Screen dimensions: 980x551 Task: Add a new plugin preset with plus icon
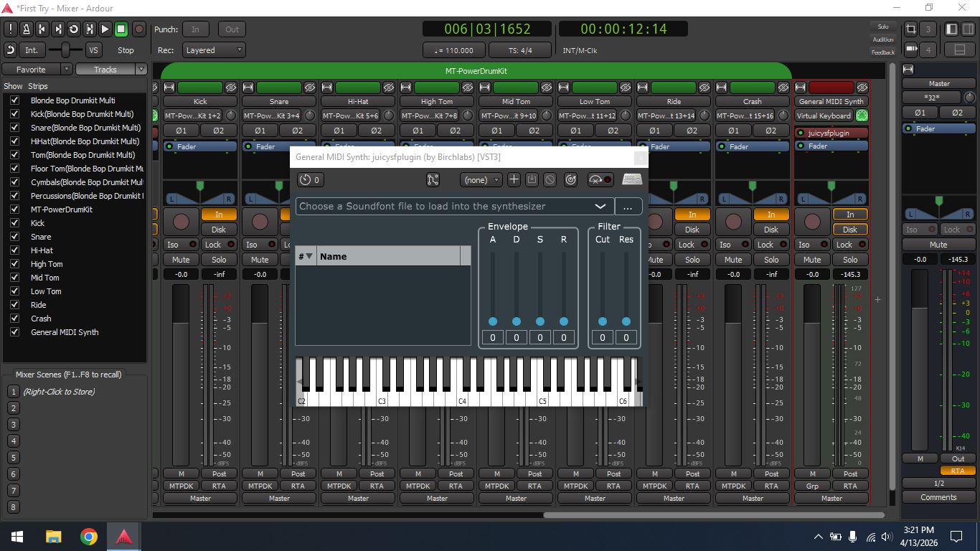[514, 180]
